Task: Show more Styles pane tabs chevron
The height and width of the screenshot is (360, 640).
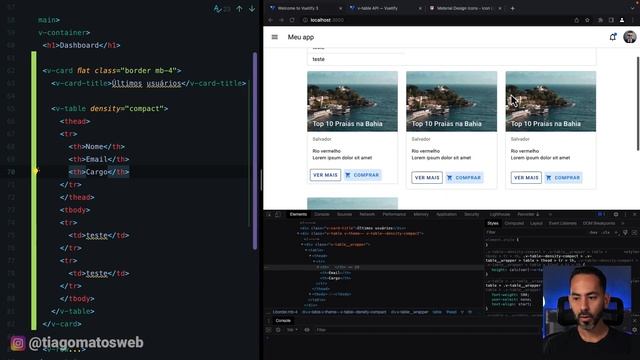Action: pos(623,223)
